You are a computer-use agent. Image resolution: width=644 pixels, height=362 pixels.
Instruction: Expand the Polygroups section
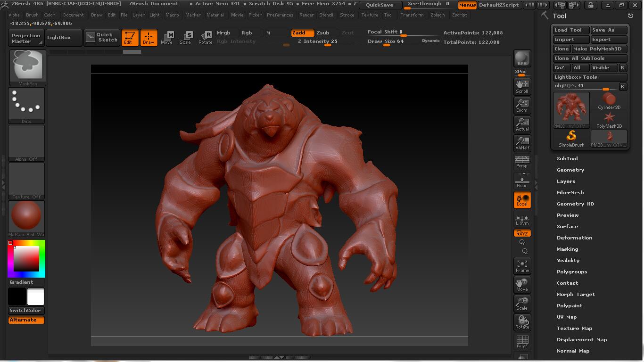(x=572, y=272)
